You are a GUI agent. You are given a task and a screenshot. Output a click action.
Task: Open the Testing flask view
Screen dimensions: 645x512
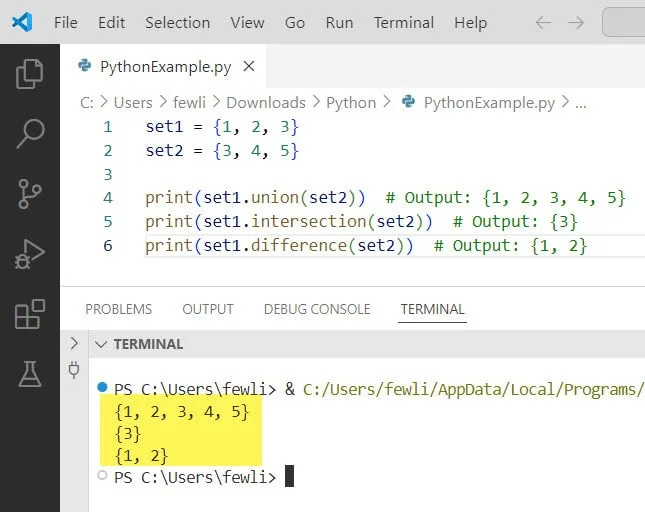(30, 374)
